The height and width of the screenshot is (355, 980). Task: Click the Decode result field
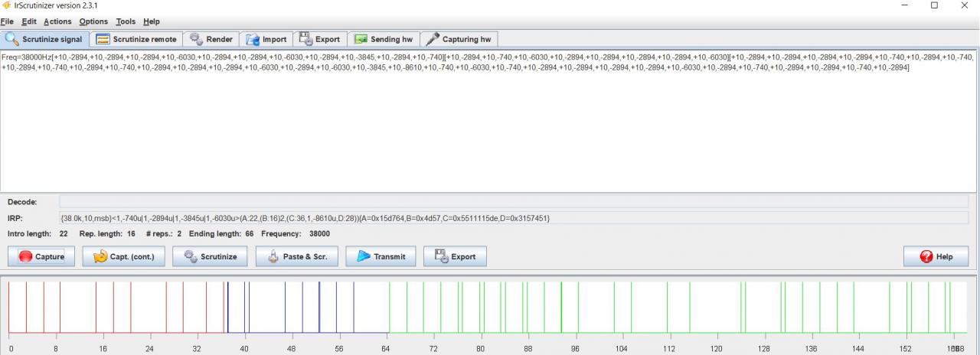click(514, 201)
